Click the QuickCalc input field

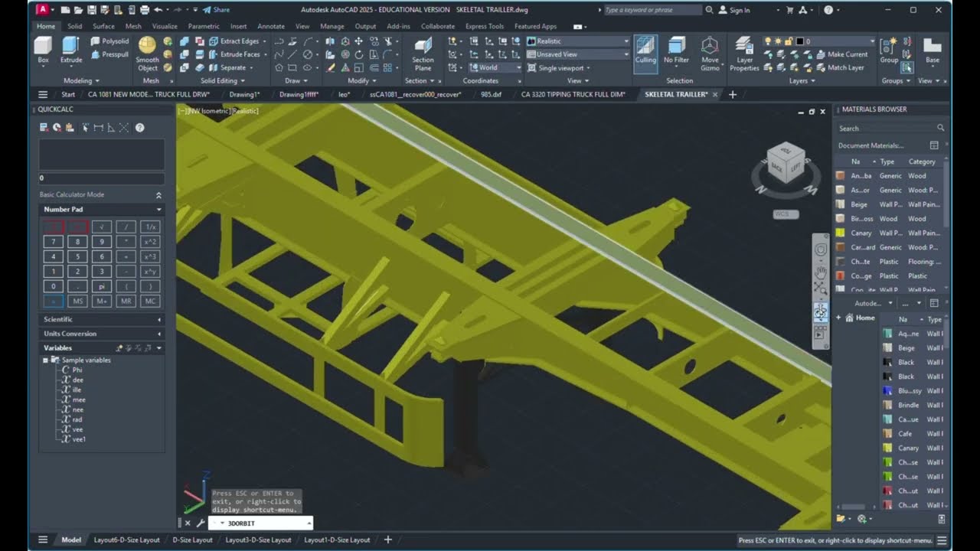(x=101, y=178)
